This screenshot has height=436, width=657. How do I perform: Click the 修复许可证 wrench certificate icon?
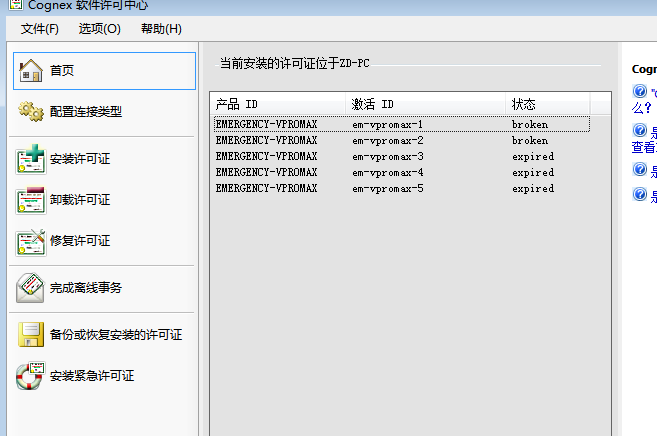click(31, 242)
